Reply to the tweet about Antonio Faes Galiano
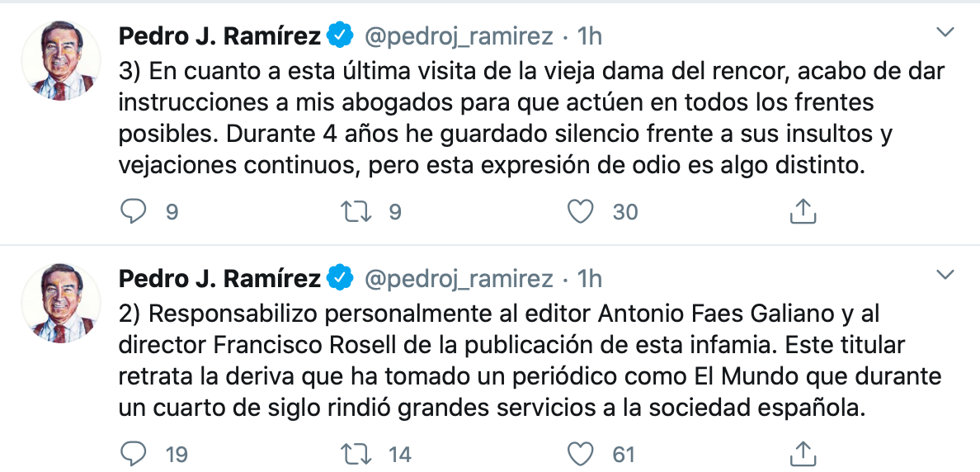 click(134, 454)
